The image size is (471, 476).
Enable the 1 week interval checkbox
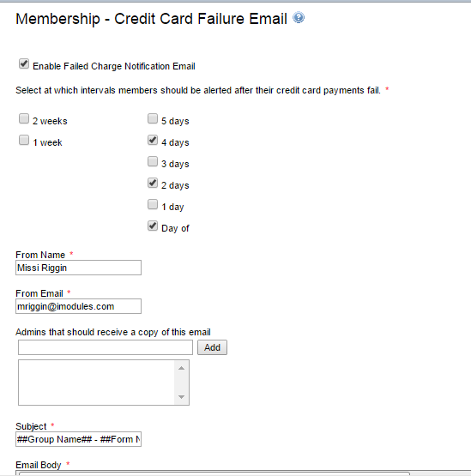point(24,141)
